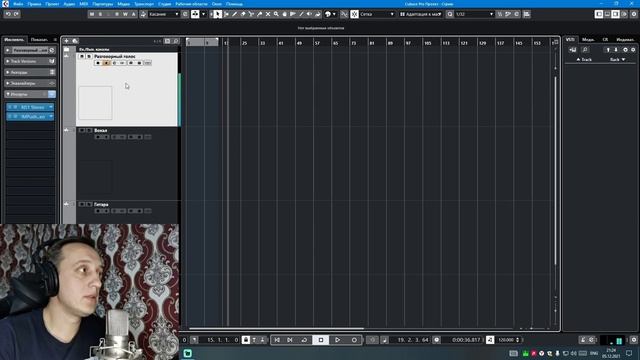This screenshot has width=640, height=360.
Task: Click the Add Track Instrument icon in VSTi panel
Action: point(573,50)
